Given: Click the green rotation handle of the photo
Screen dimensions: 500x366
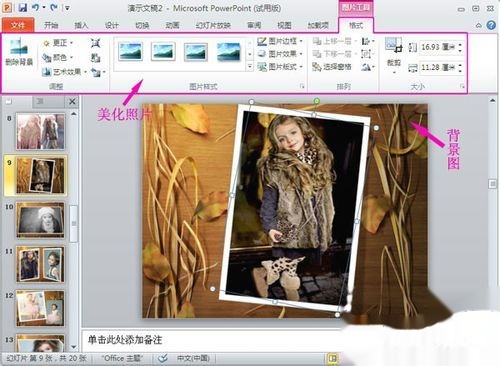Looking at the screenshot, I should 317,101.
